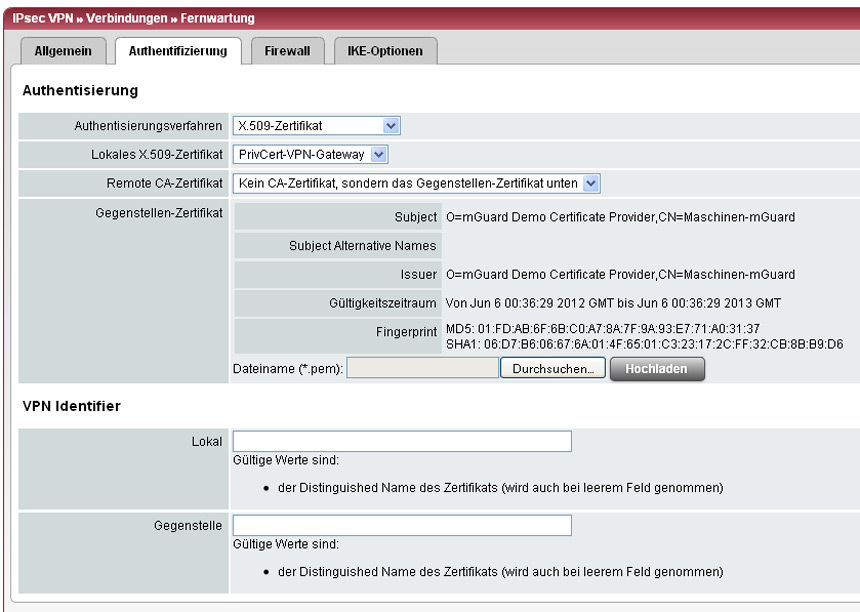Click the Gültigkeitszeitraum date range text

[x=613, y=303]
